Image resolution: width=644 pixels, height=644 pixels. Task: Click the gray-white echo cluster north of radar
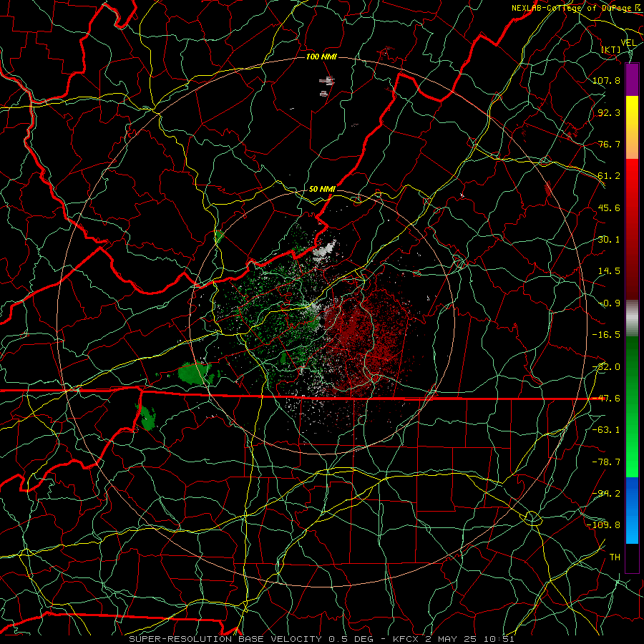point(324,250)
